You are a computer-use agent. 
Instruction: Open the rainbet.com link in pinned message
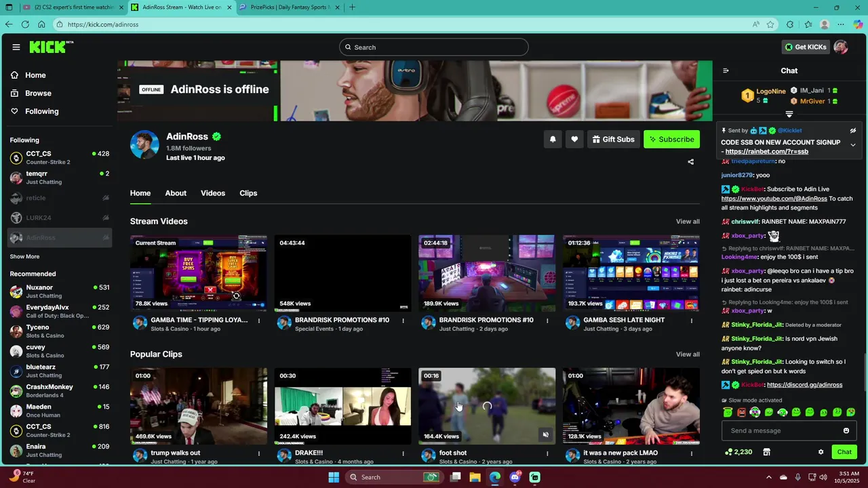tap(766, 152)
